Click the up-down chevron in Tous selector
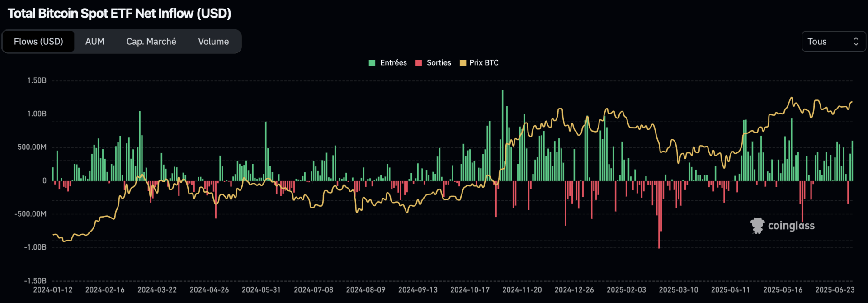 (x=856, y=42)
